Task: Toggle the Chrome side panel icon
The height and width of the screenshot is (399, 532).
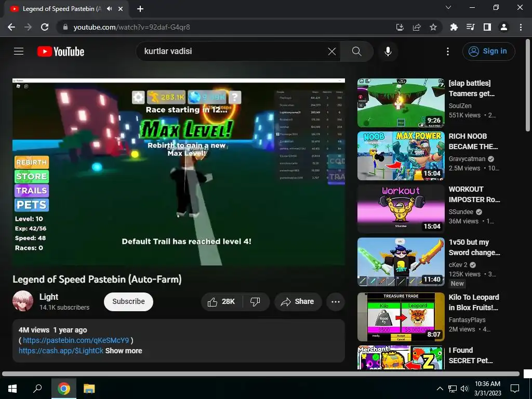Action: (487, 27)
